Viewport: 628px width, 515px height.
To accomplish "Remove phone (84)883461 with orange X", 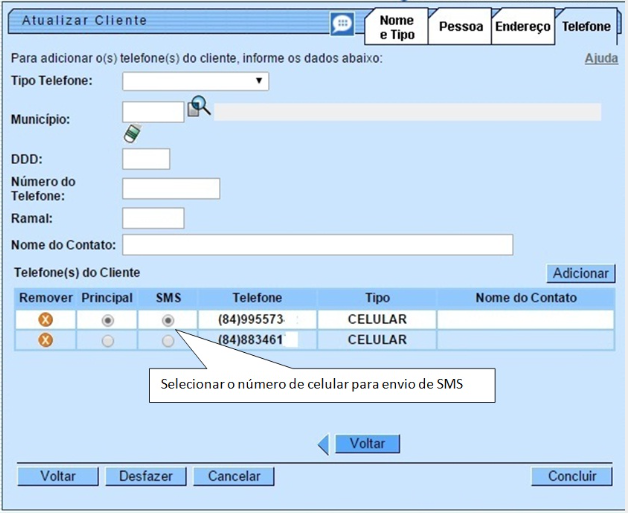I will click(46, 340).
